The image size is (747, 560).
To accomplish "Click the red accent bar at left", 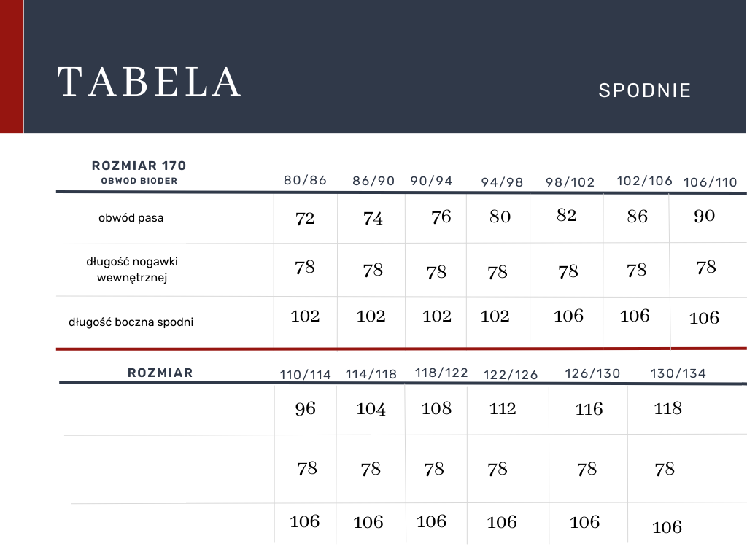I will coord(11,66).
